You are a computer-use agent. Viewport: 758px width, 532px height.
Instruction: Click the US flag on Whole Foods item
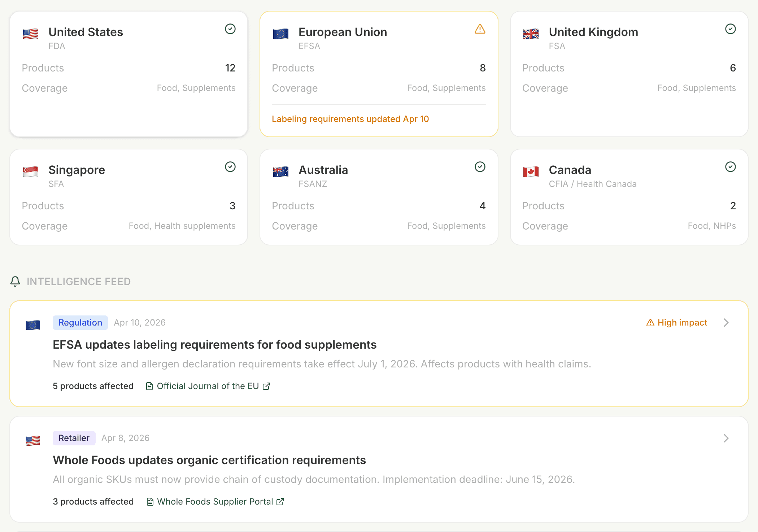[x=33, y=440]
